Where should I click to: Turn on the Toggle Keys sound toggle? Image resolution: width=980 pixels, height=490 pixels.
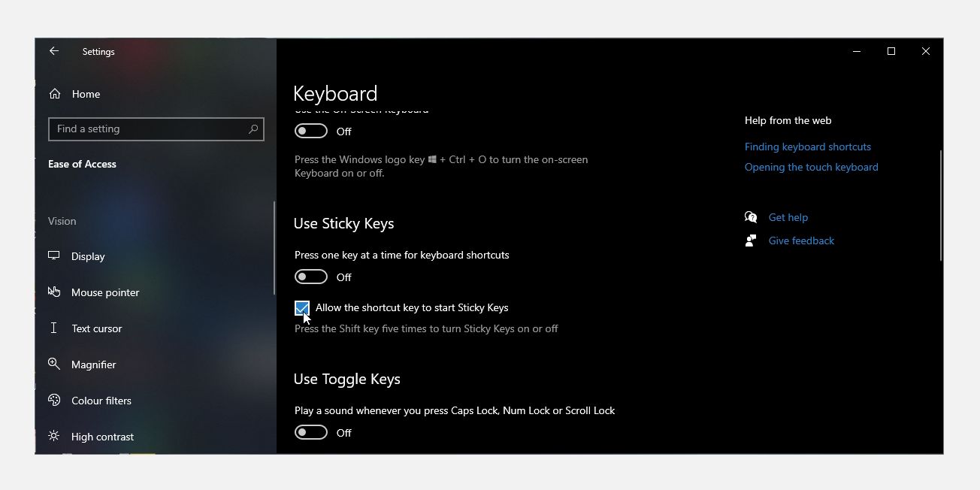(310, 432)
